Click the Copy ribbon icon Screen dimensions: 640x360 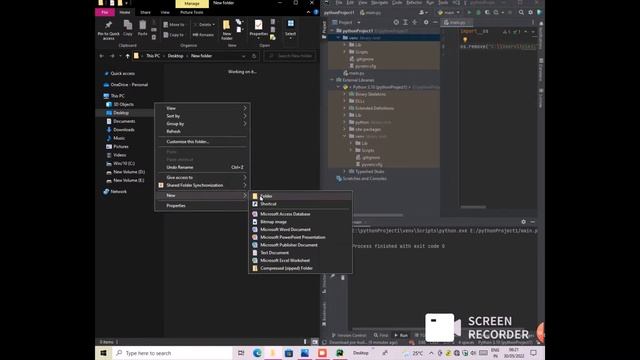click(128, 28)
